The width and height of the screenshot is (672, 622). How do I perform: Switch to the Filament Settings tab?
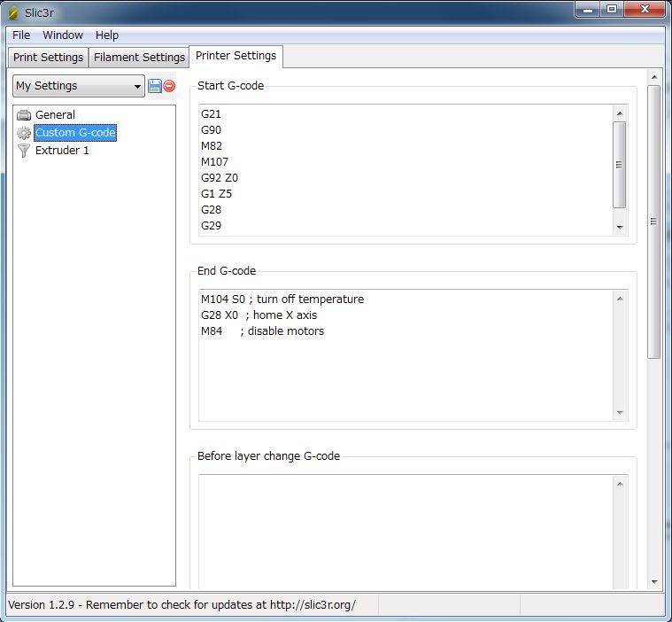click(x=139, y=57)
